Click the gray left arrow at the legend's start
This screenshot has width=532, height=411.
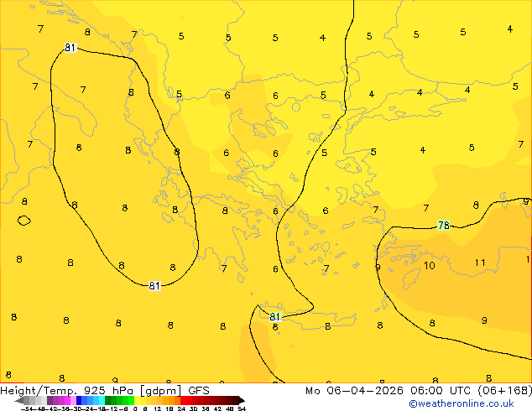tap(19, 400)
